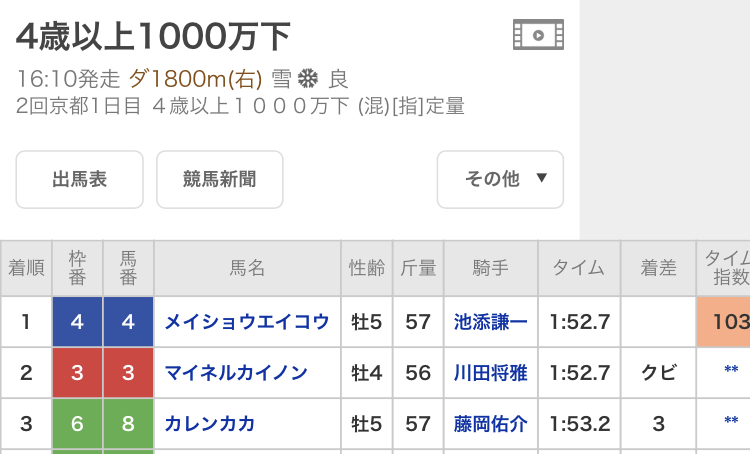Open the 出馬表 page
The image size is (750, 454).
tap(79, 179)
